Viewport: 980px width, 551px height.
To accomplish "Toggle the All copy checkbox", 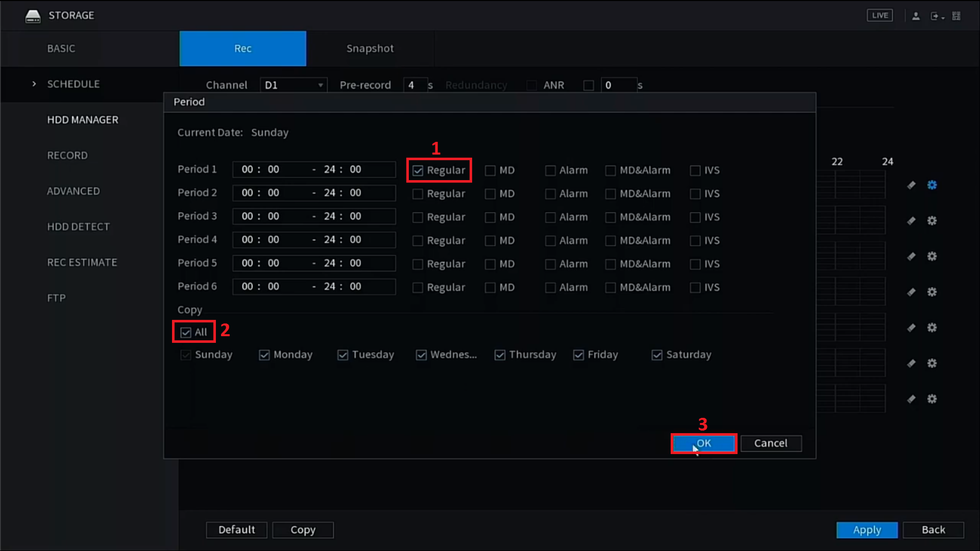I will (186, 333).
